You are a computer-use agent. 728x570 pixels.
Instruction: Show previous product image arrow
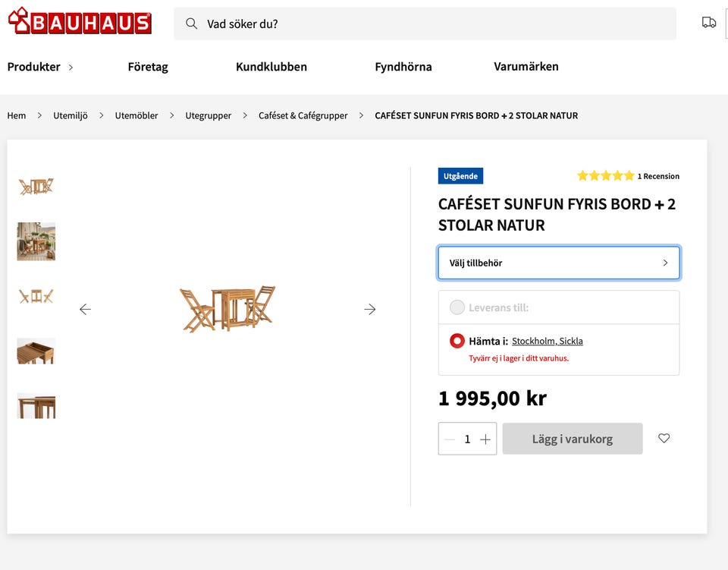coord(85,309)
